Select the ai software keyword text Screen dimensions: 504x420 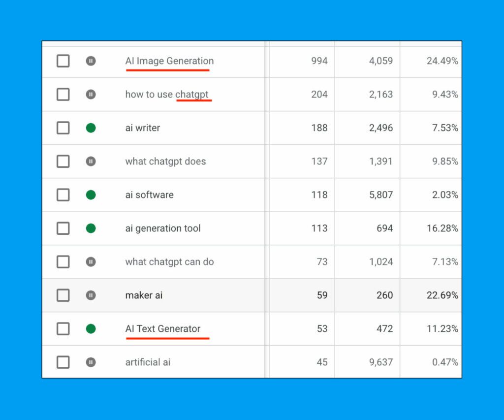[x=150, y=194]
